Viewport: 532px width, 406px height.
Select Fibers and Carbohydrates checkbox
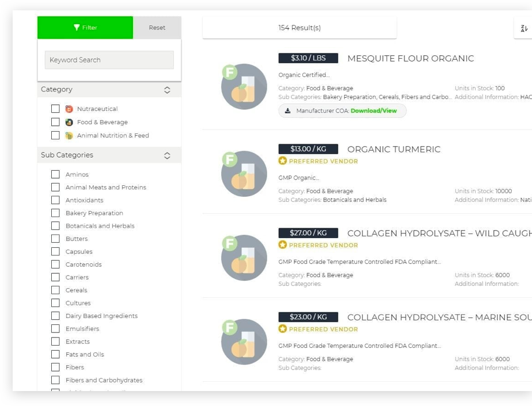coord(55,380)
